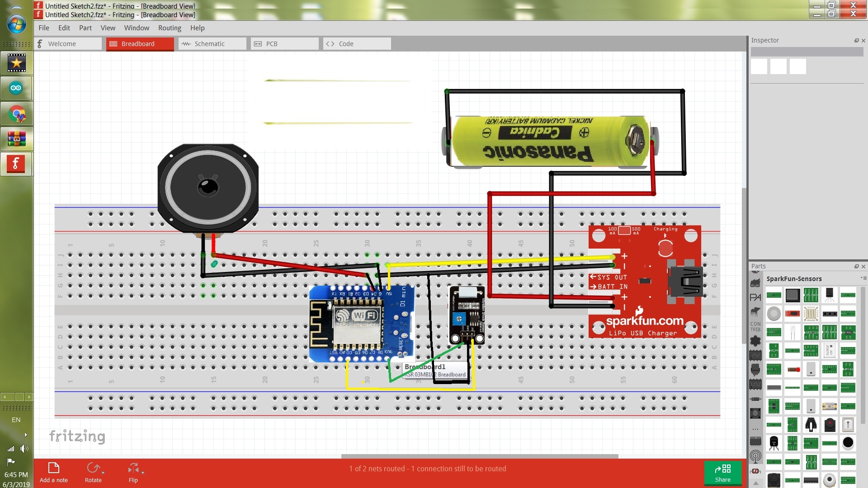Viewport: 868px width, 488px height.
Task: Click the Add a note icon
Action: [x=53, y=468]
